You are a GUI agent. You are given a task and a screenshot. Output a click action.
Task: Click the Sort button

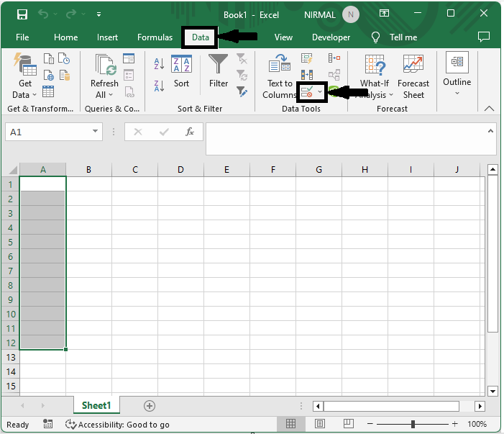pos(181,71)
